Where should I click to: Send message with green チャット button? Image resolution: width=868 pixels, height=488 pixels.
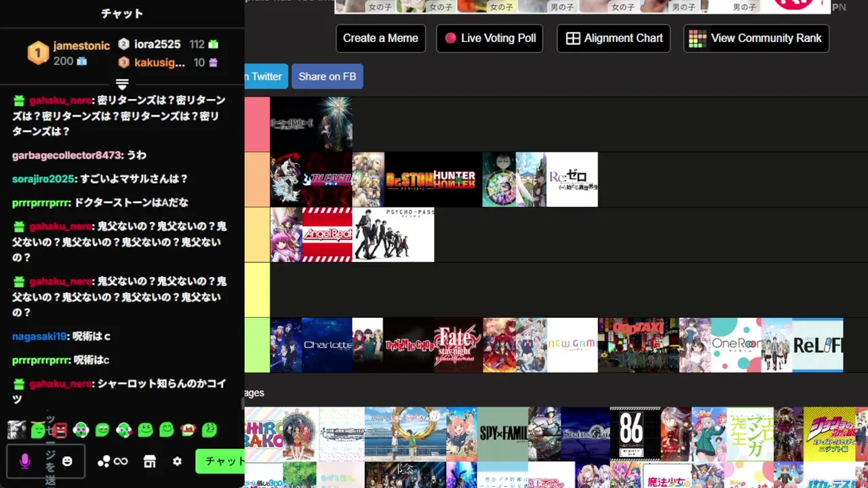pos(220,462)
